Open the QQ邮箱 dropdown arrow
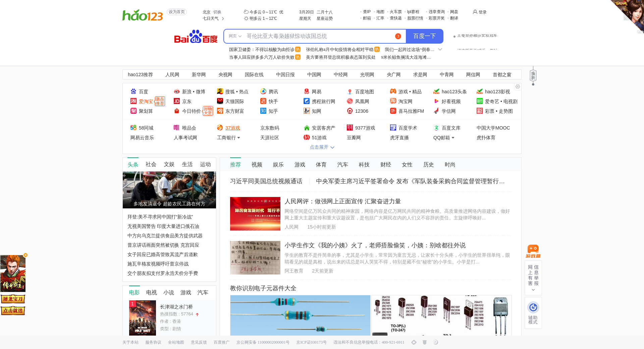644x349 pixels. pyautogui.click(x=453, y=138)
